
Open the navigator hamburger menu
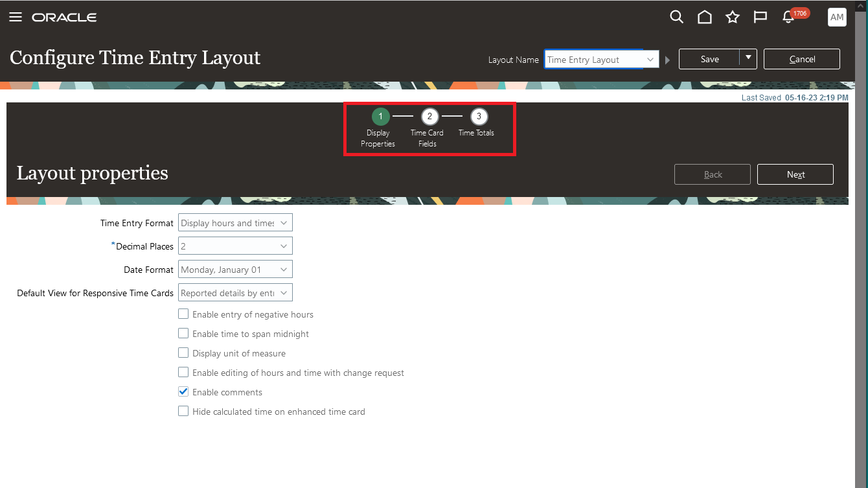pyautogui.click(x=16, y=17)
